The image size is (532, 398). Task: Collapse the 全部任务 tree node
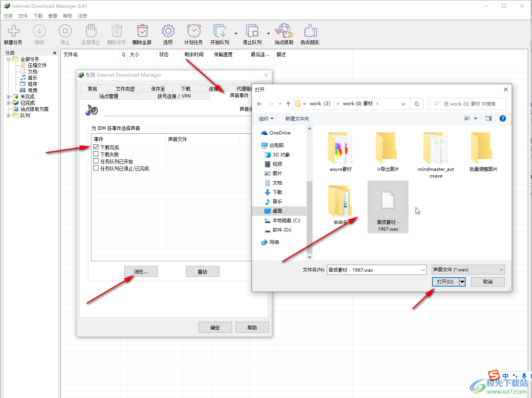click(x=9, y=59)
